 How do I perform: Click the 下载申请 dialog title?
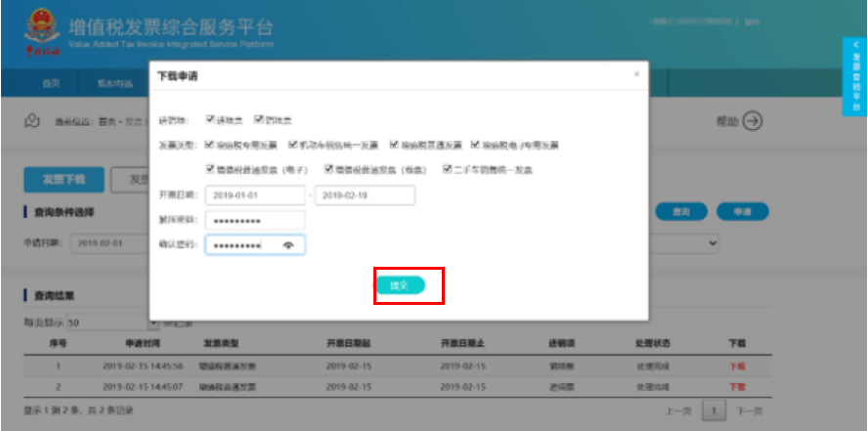[178, 76]
